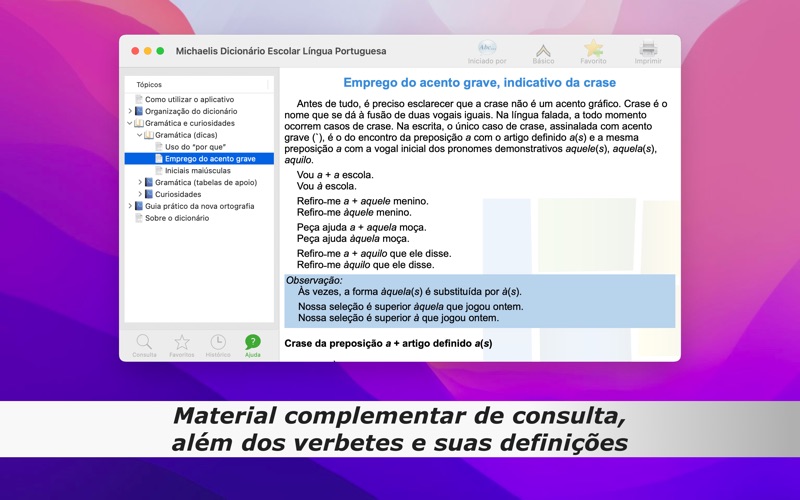Image resolution: width=800 pixels, height=500 pixels.
Task: Click 'Refiro-me àquilo que ele disse.' line
Action: pos(366,265)
